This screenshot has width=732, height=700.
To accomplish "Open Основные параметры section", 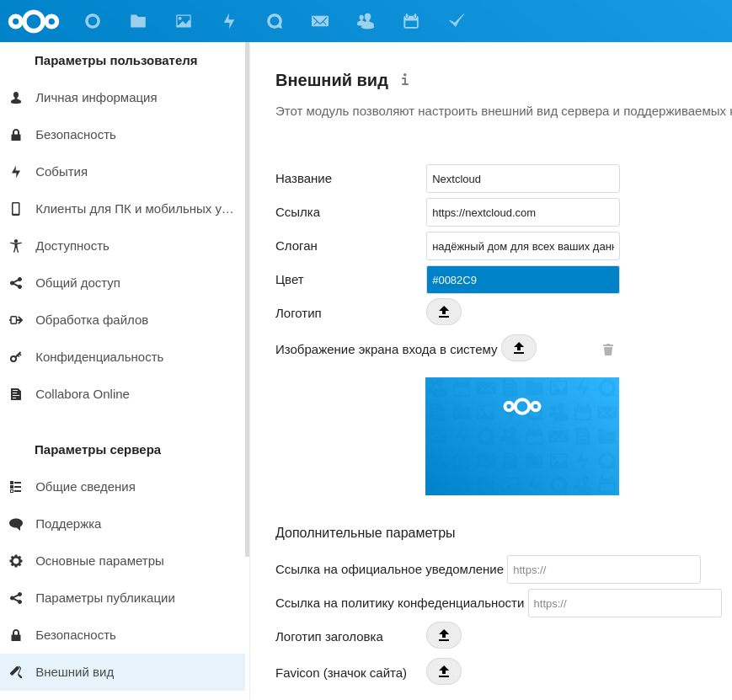I will pyautogui.click(x=122, y=561).
